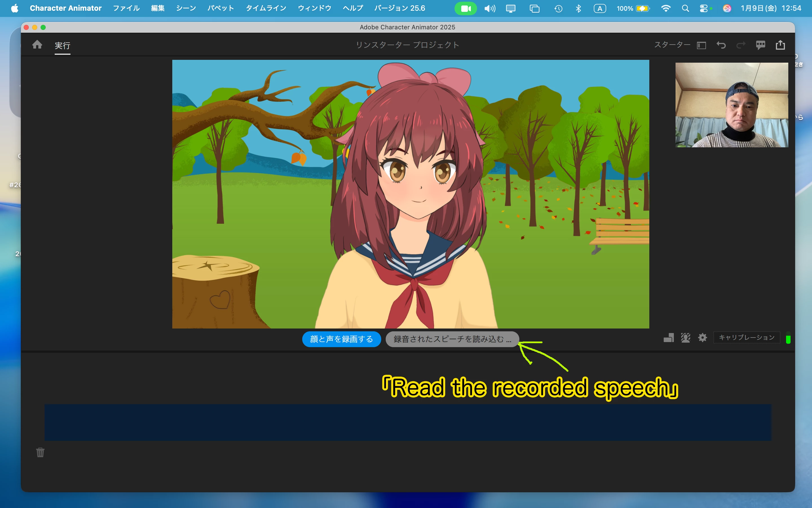Viewport: 812px width, 508px height.
Task: Open the 編集 menu
Action: pyautogui.click(x=158, y=8)
